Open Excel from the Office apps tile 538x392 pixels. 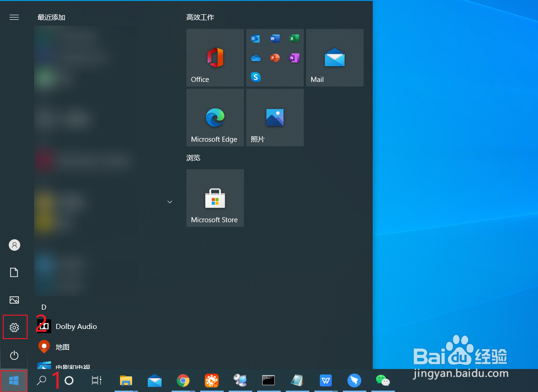[294, 38]
